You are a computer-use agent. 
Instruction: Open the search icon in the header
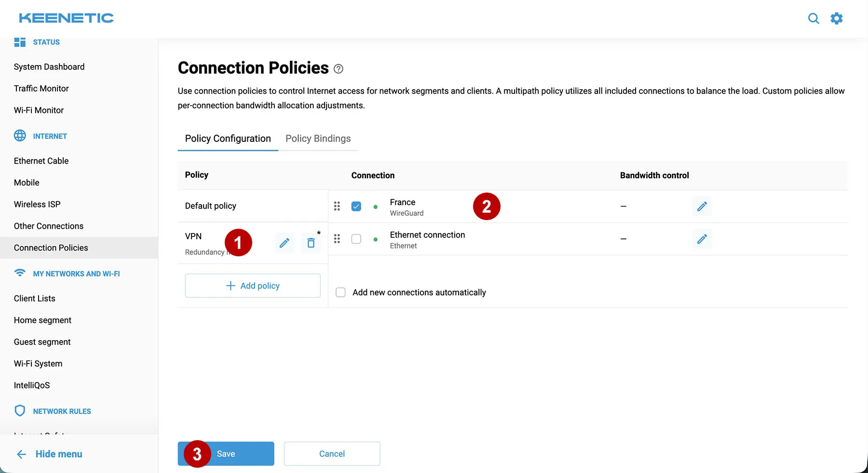[x=814, y=18]
